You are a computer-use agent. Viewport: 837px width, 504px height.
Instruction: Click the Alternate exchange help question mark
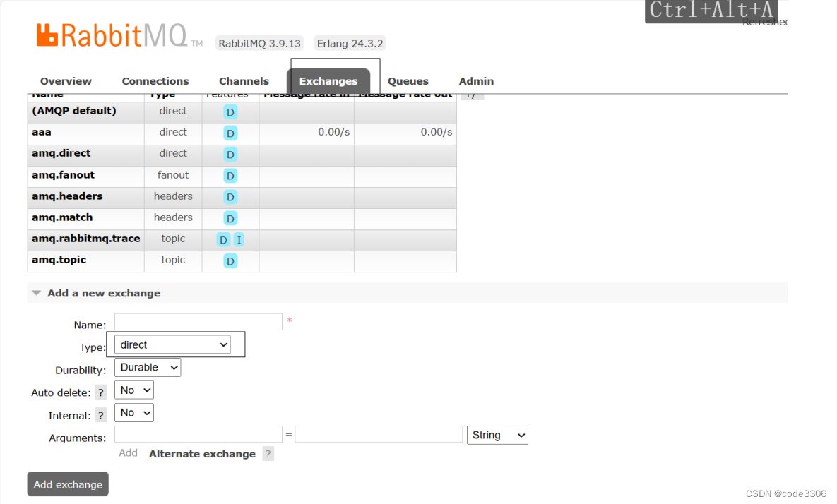pyautogui.click(x=268, y=454)
